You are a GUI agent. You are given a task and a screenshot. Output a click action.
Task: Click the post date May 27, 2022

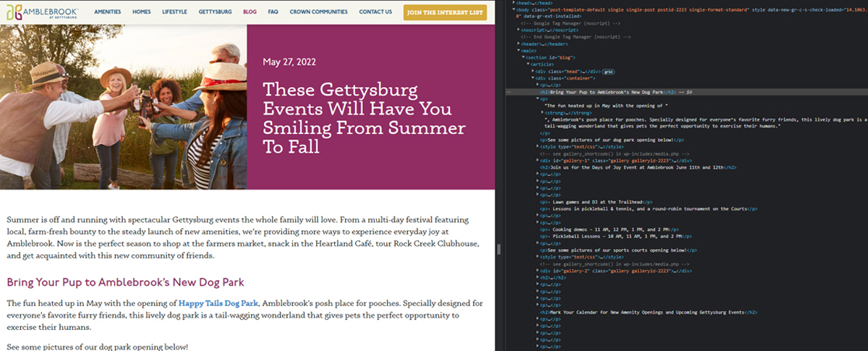click(x=291, y=62)
